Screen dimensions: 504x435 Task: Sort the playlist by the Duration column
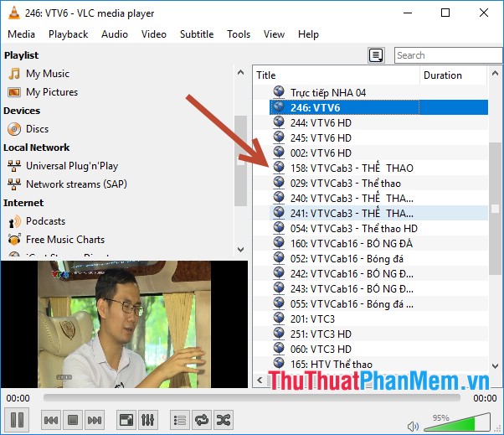click(x=453, y=75)
